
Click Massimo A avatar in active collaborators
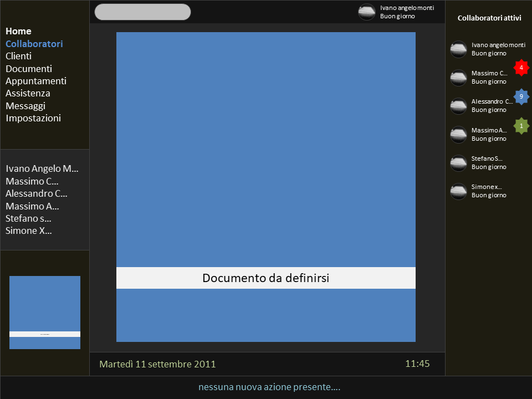pos(458,135)
